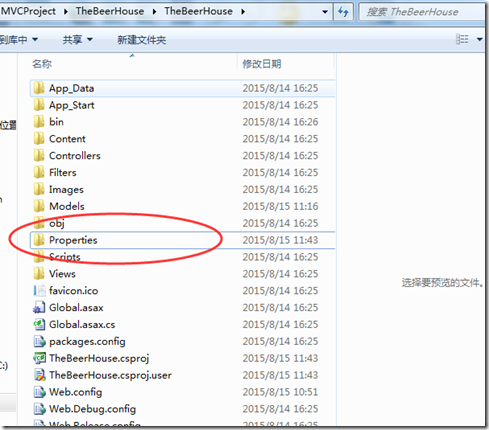Click the 新建文件夹 button

(x=141, y=40)
